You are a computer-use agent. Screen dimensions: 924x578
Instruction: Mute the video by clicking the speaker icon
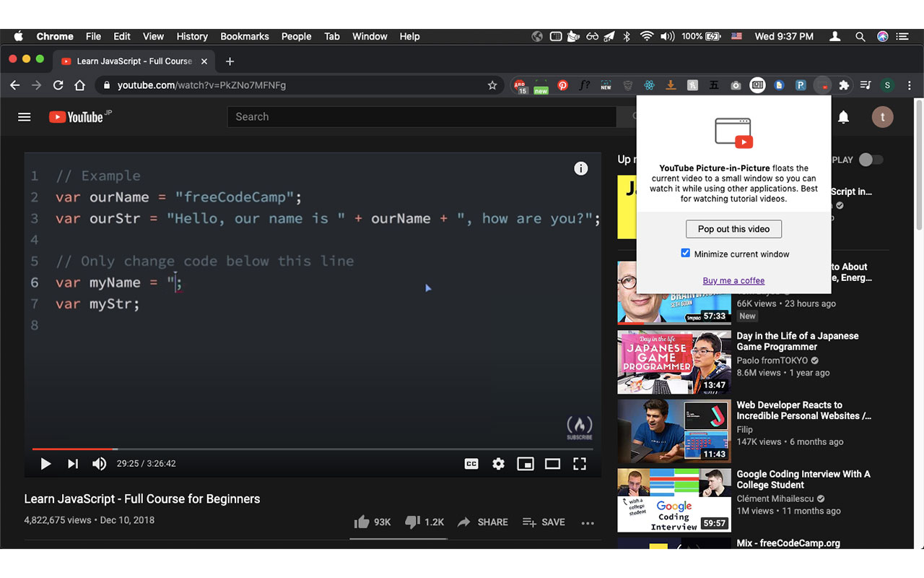99,463
